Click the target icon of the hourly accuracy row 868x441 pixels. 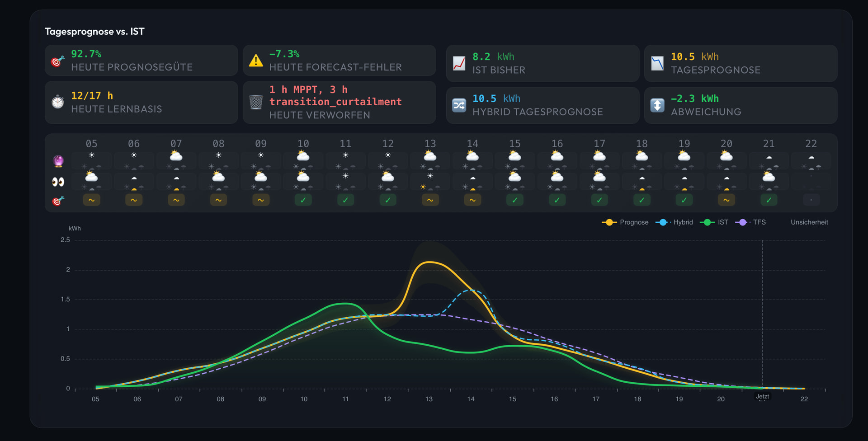(58, 200)
